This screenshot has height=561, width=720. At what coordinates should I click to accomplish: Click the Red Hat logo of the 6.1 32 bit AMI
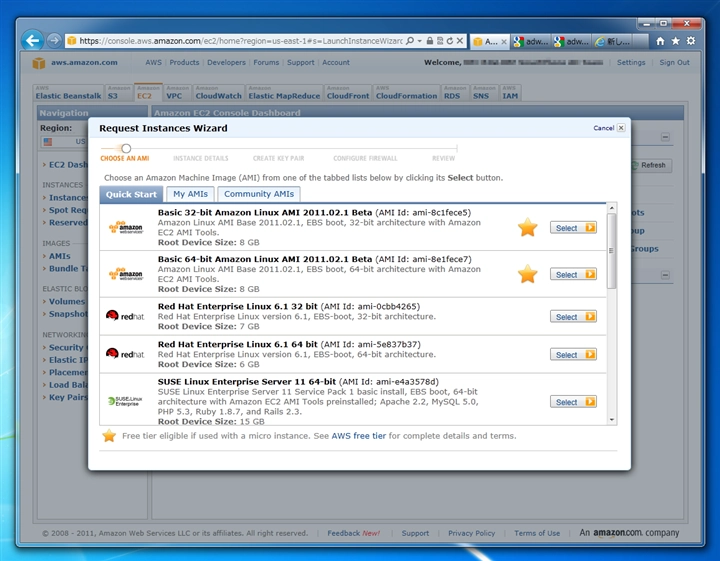tap(125, 316)
